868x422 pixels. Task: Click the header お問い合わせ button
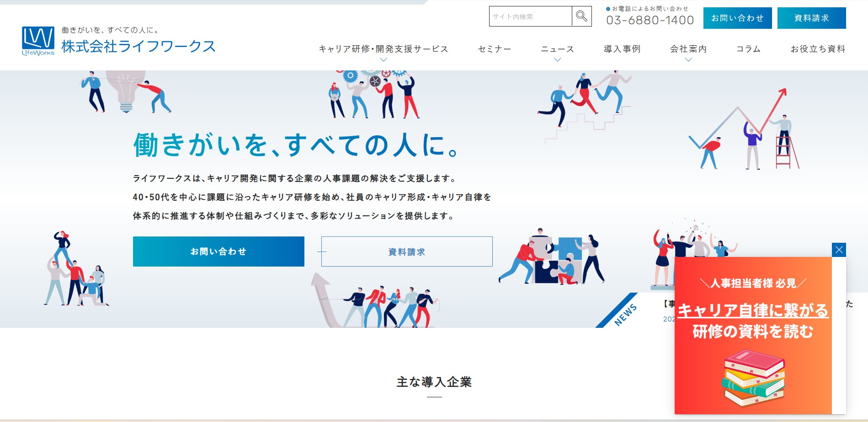coord(737,18)
